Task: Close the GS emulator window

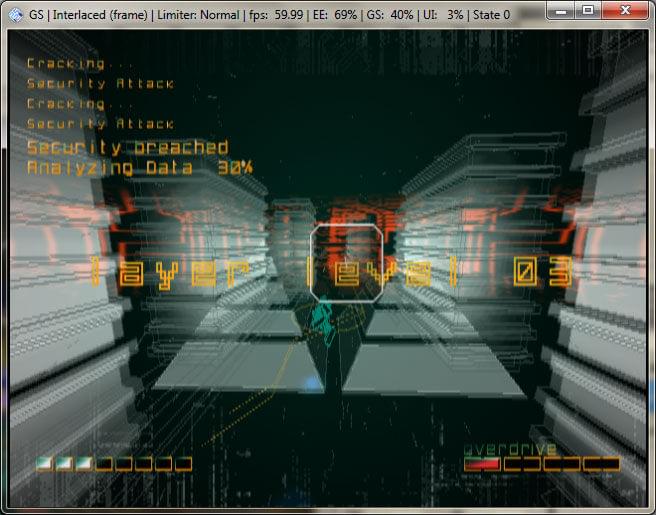Action: (625, 11)
